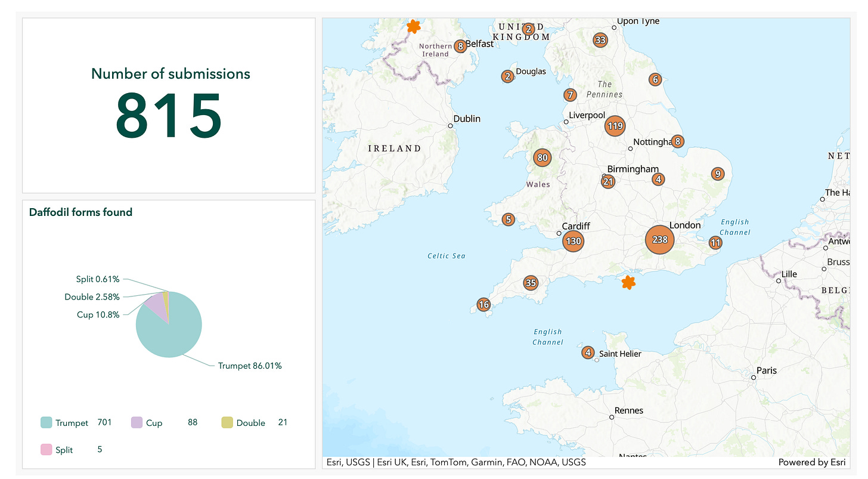Select the 9 cluster marker in Norfolk
Viewport: 868px width, 479px height.
(x=718, y=174)
